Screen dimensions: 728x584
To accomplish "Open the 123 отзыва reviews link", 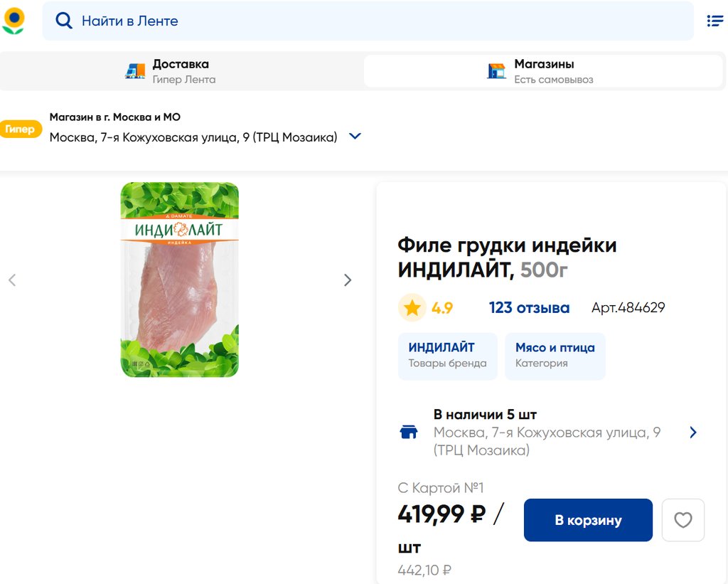I will coord(529,308).
